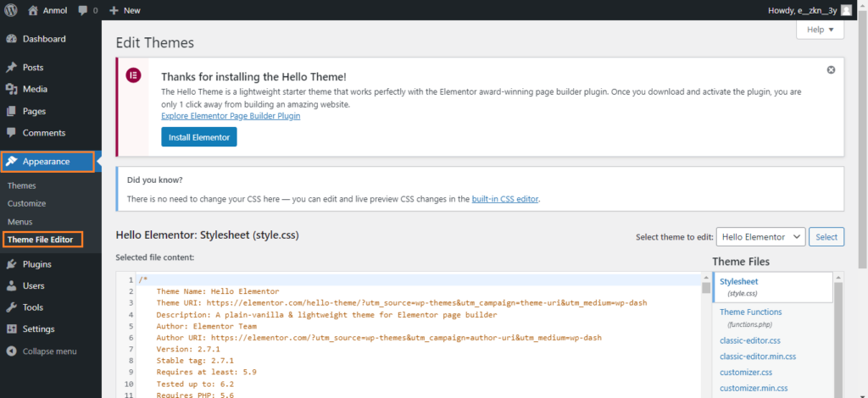Click the Posts pushpin icon
The image size is (868, 398).
pos(11,68)
